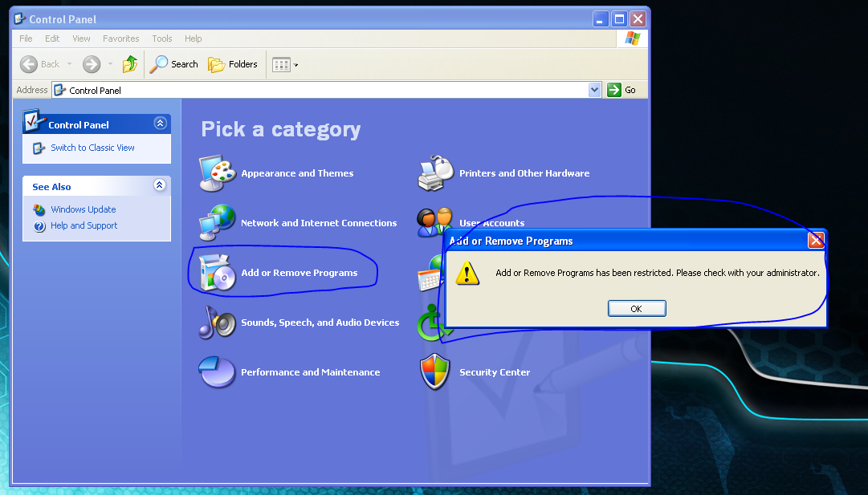The width and height of the screenshot is (868, 495).
Task: Open the User Accounts people icon
Action: 434,221
